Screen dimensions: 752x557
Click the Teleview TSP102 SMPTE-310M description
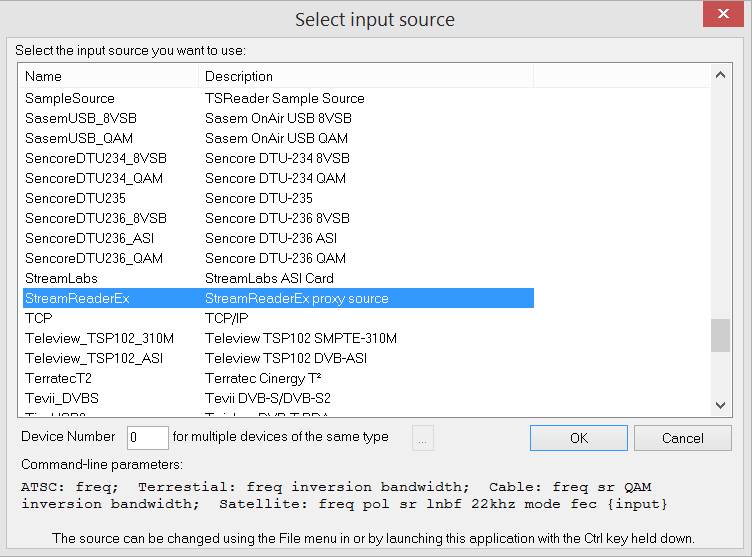point(301,339)
